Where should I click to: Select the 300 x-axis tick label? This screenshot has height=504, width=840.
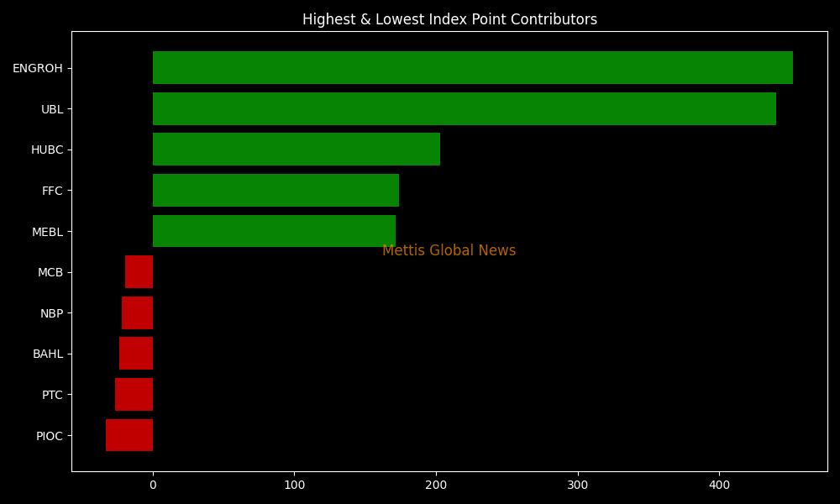coord(577,485)
